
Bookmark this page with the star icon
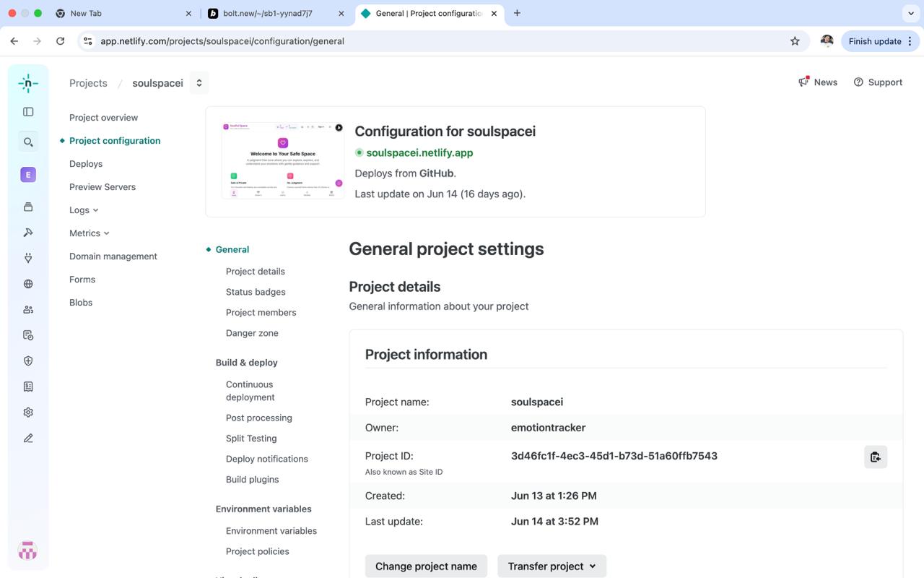click(795, 41)
